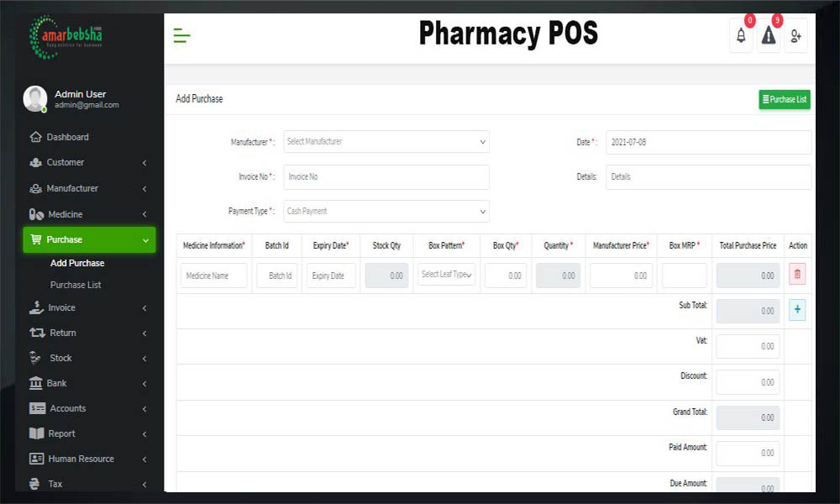840x504 pixels.
Task: Click the Add Purchase page heading
Action: pyautogui.click(x=199, y=98)
